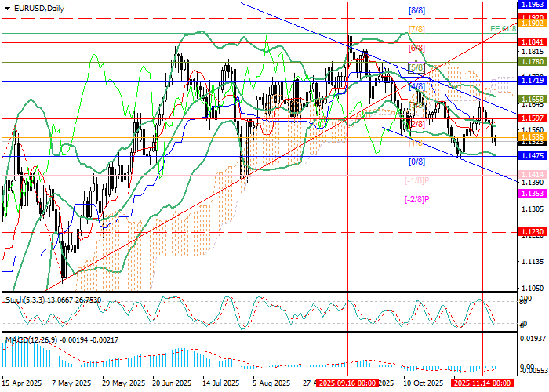Image resolution: width=549 pixels, height=392 pixels.
Task: Select the 1.1414 pink price label
Action: pyautogui.click(x=532, y=174)
